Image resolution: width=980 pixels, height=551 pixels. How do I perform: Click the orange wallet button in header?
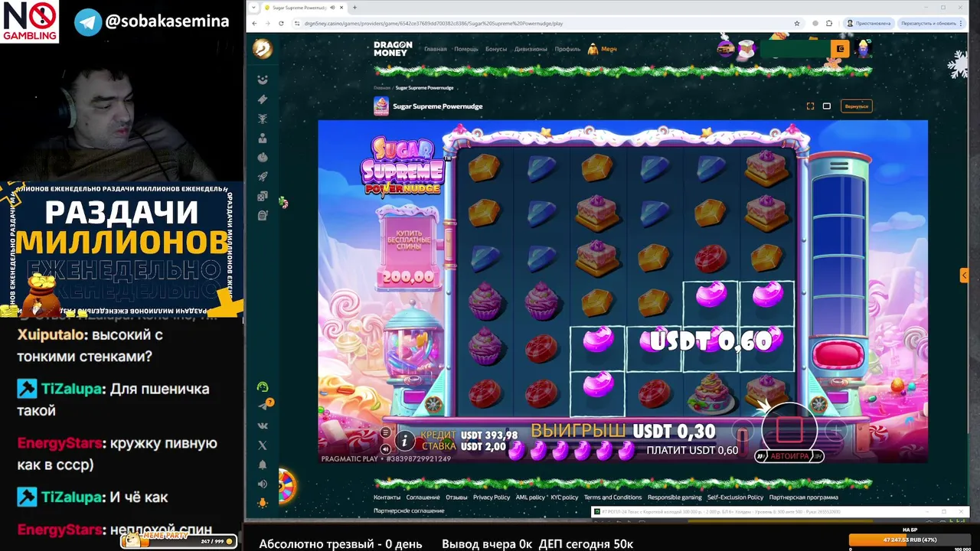coord(840,49)
